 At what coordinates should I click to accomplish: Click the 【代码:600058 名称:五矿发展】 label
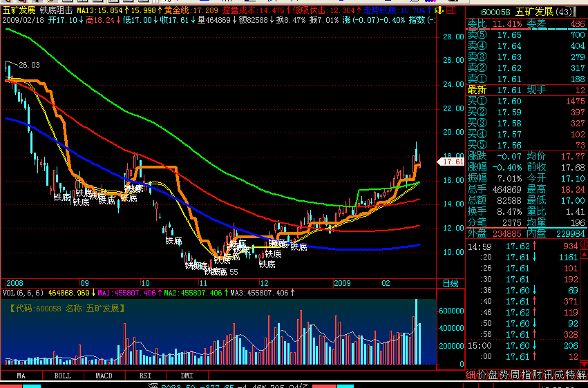67,309
